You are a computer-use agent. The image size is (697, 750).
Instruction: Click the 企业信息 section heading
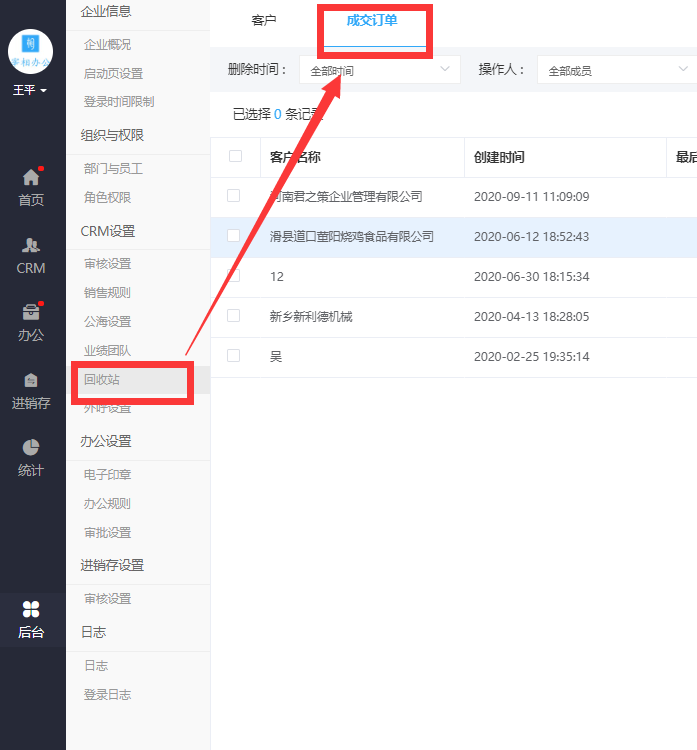(x=106, y=11)
